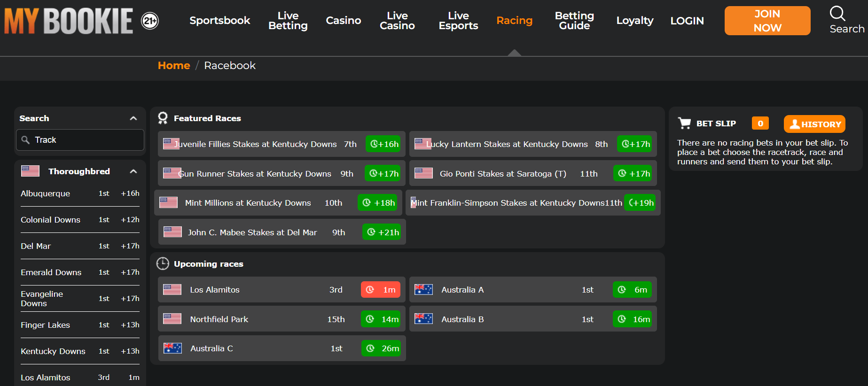The image size is (868, 386).
Task: Click the Northfield Park flag icon
Action: pos(172,319)
